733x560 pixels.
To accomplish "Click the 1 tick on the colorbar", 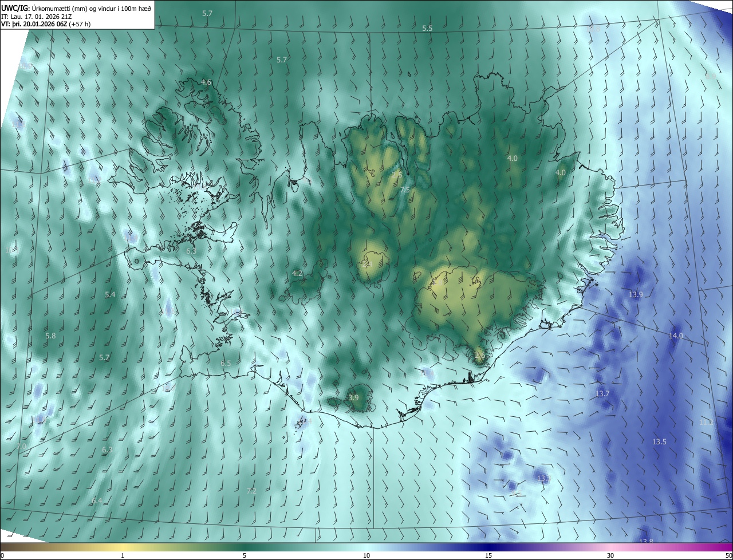I will 123,555.
